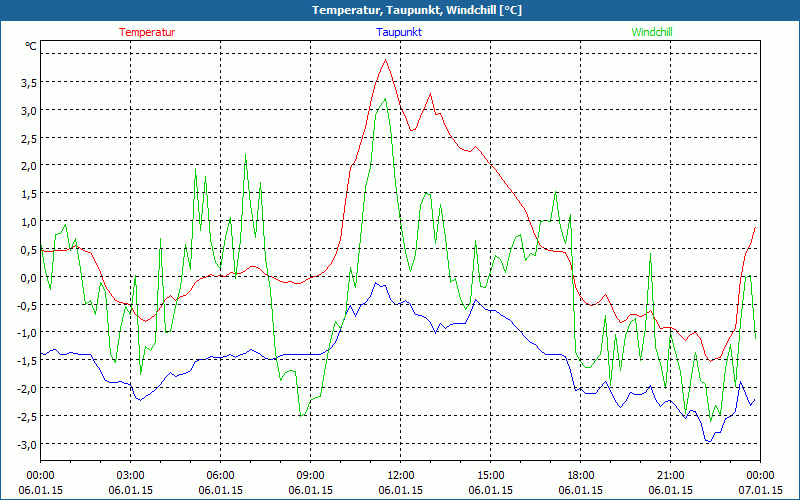This screenshot has height=500, width=800.
Task: Click the '°C' unit label on y-axis
Action: point(31,46)
